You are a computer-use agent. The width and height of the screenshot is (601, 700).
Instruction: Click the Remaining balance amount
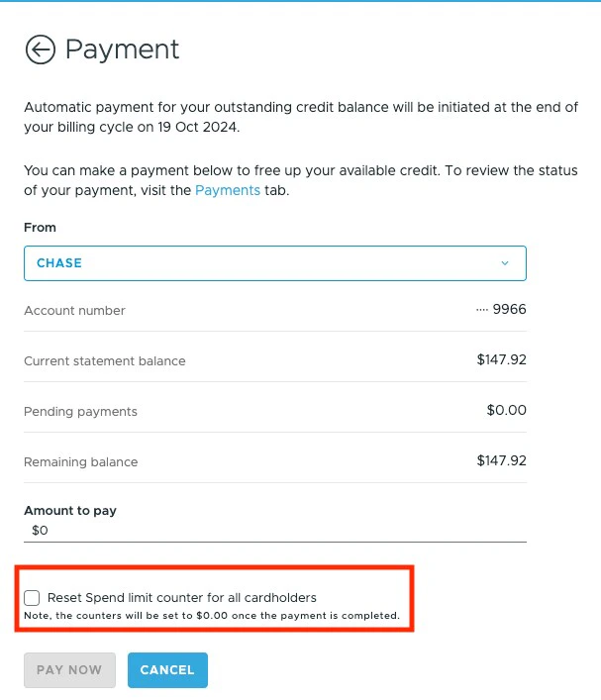click(x=501, y=461)
